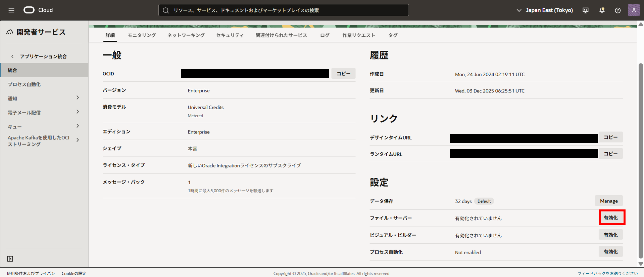Viewport: 644px width, 277px height.
Task: Open the Japan East (Tokyo) region dropdown
Action: point(544,10)
